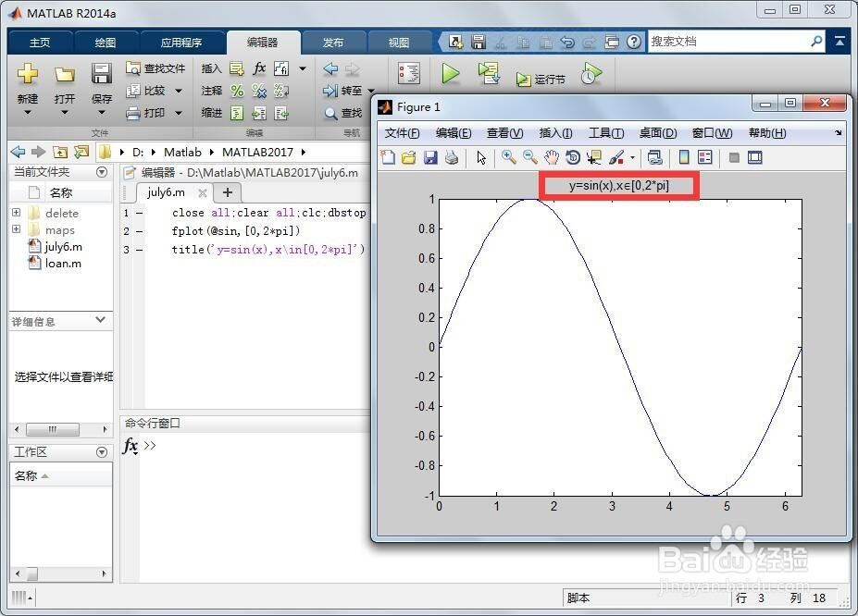The image size is (858, 616).
Task: Click Find Files (查找文件)
Action: pyautogui.click(x=155, y=68)
